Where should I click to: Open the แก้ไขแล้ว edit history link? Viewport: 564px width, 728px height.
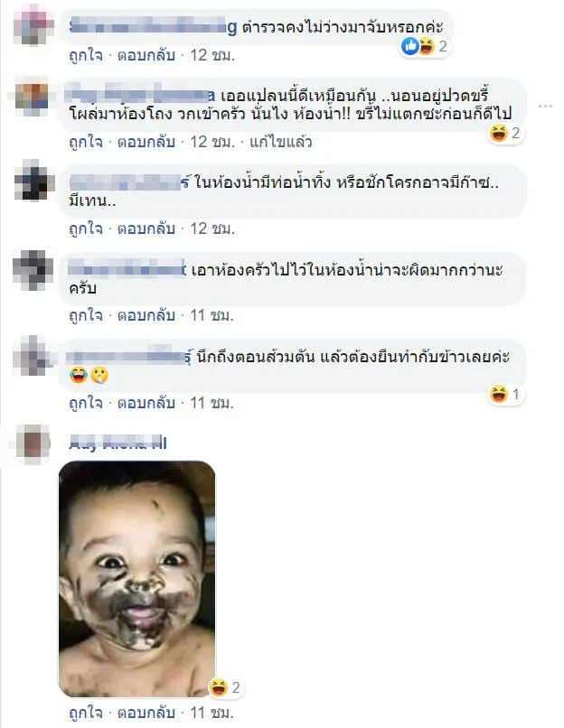(x=280, y=142)
